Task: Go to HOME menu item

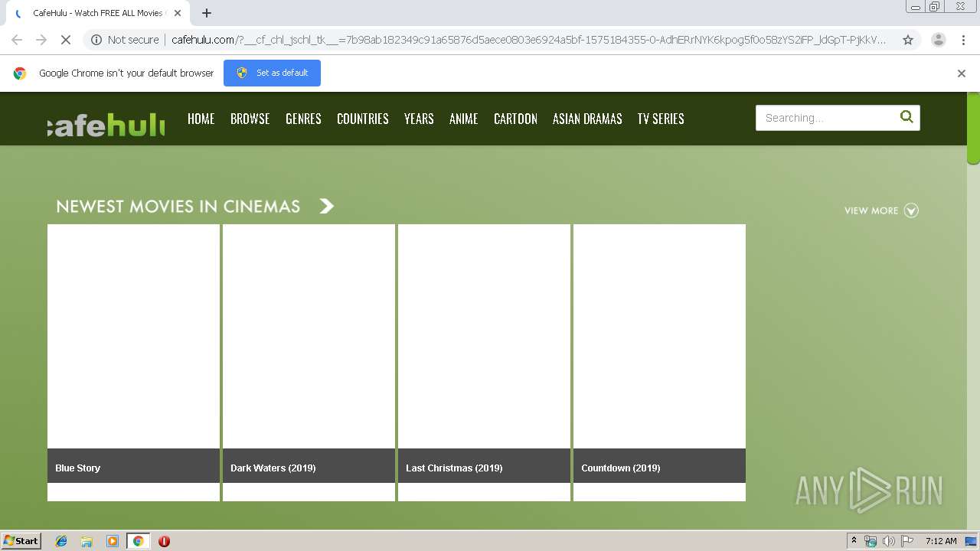Action: point(201,119)
